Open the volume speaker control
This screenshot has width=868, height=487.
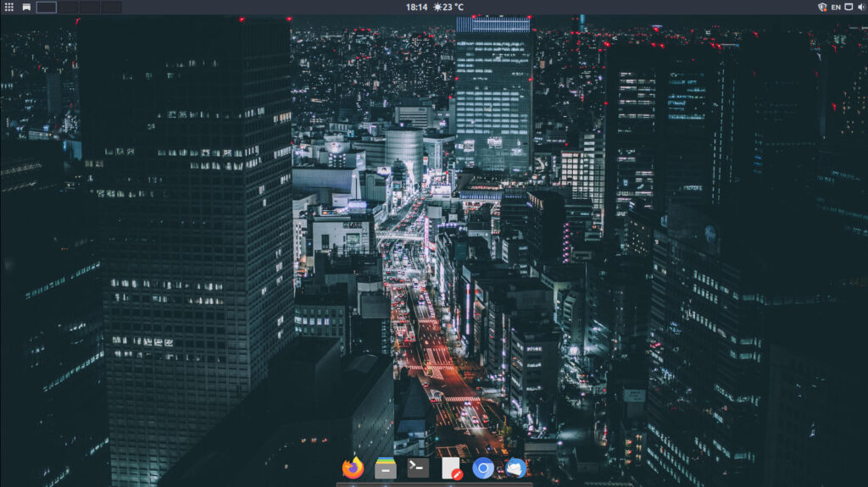coord(861,7)
